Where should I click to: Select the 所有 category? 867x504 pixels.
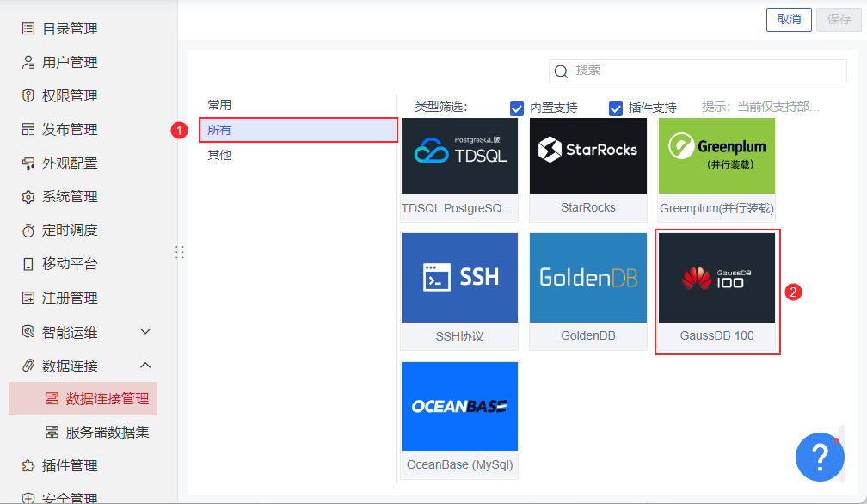click(298, 130)
